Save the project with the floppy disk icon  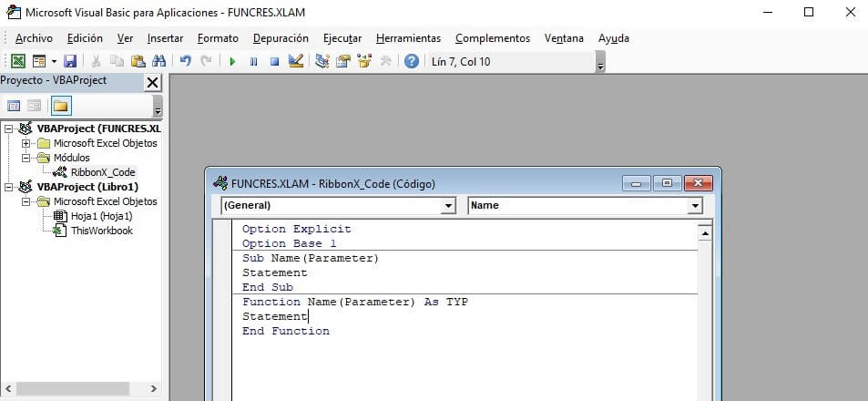(70, 61)
